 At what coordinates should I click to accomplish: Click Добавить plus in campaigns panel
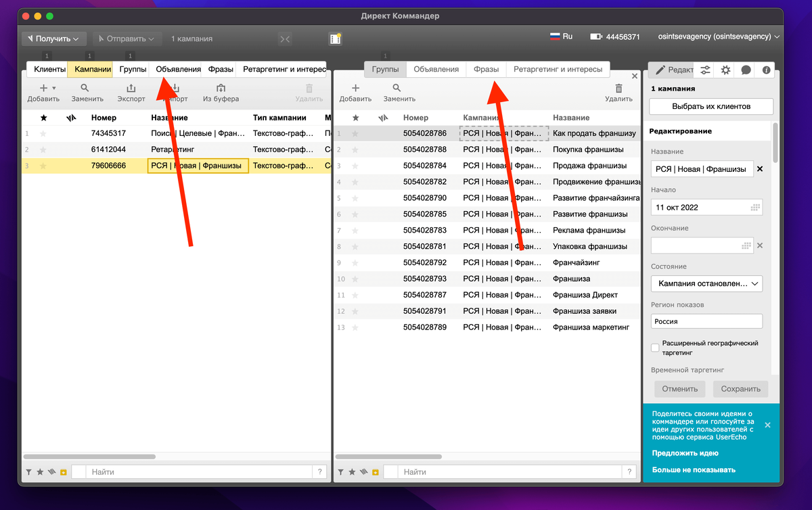pyautogui.click(x=43, y=88)
